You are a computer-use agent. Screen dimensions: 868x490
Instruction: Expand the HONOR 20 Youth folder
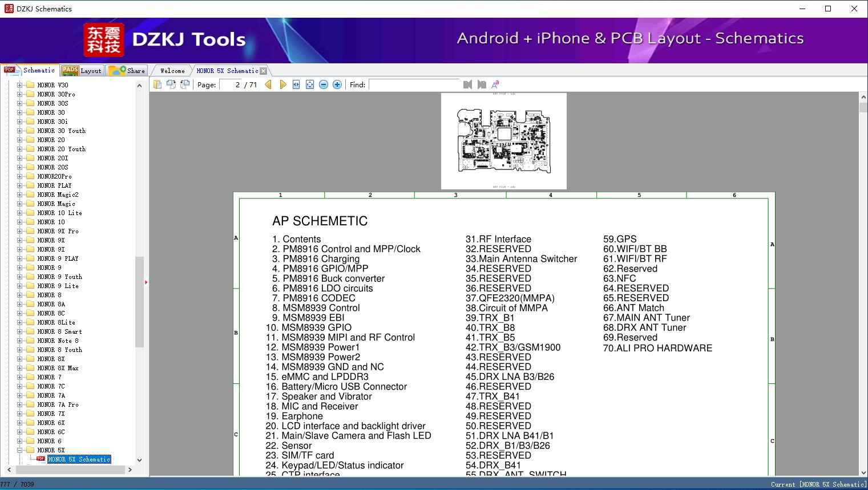point(19,149)
